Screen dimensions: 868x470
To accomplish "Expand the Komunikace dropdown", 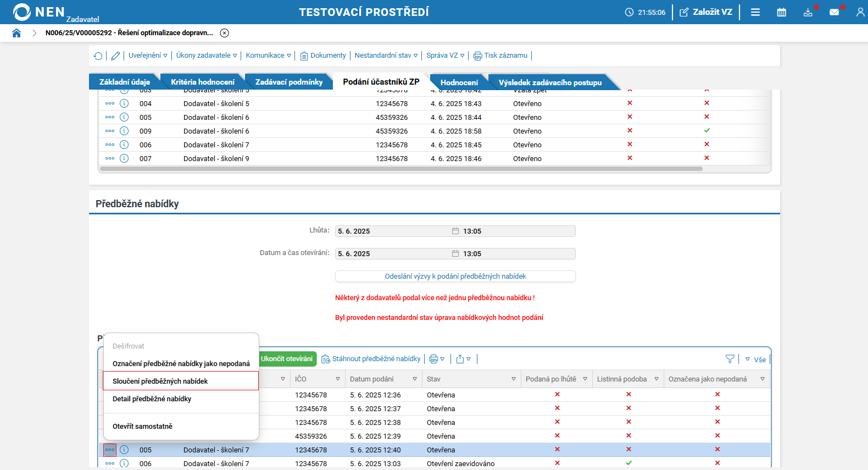I will 268,56.
